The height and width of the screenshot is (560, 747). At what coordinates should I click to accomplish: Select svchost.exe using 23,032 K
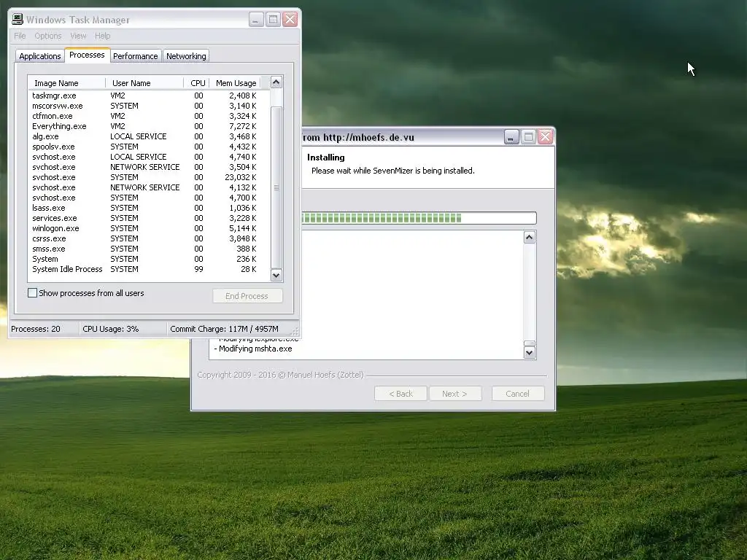pos(149,177)
